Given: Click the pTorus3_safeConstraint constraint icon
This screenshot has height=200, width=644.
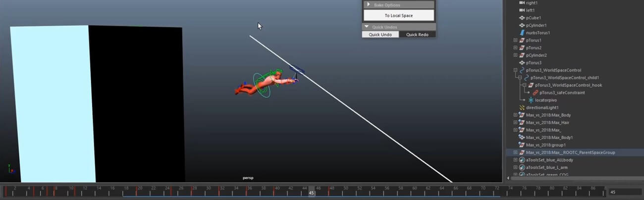Looking at the screenshot, I should pyautogui.click(x=535, y=93).
